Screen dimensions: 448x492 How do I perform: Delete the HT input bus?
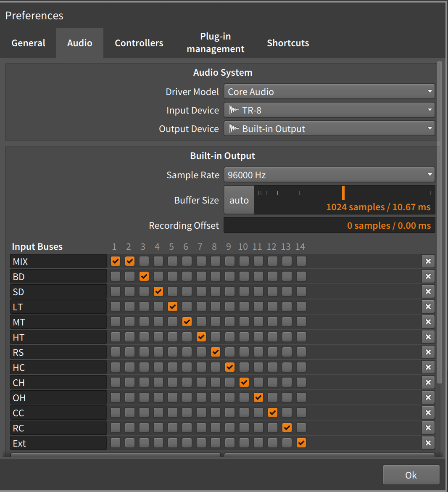pos(428,337)
